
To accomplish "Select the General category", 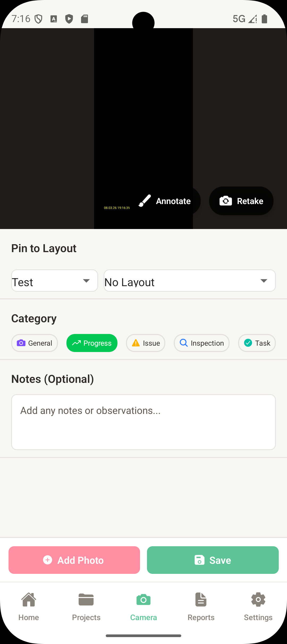I will 35,343.
